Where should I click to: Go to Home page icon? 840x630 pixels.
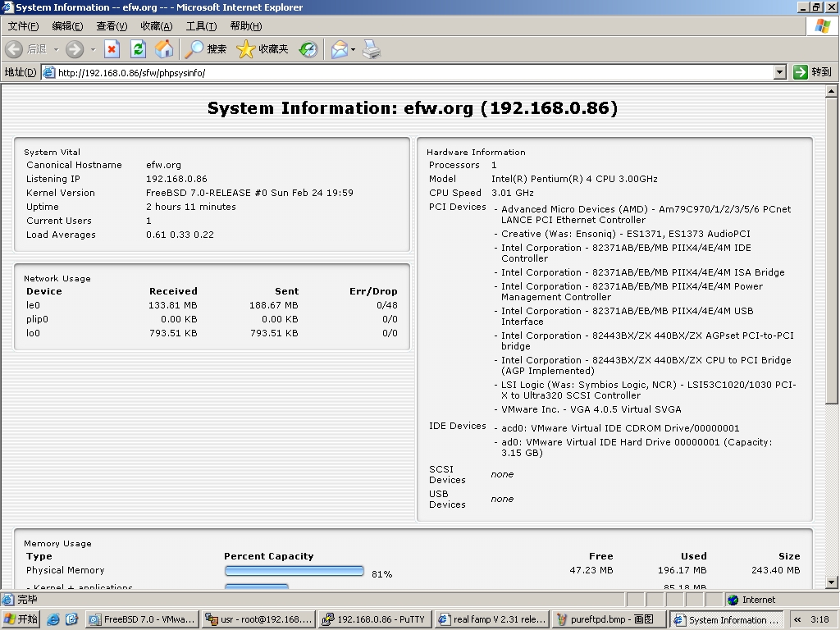[164, 49]
